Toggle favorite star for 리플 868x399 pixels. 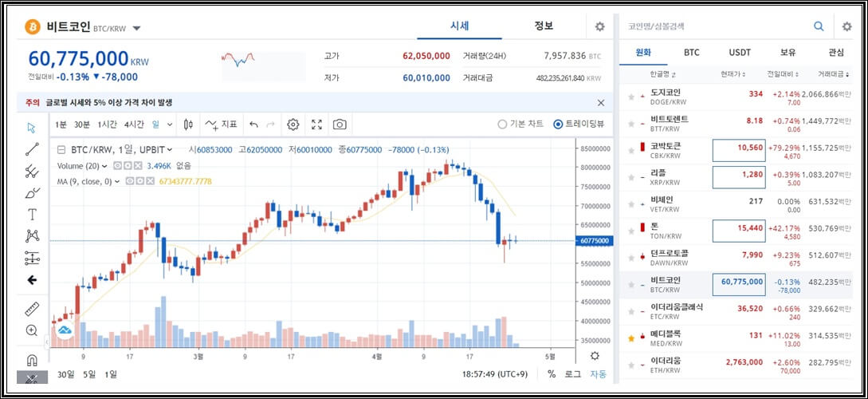tap(630, 177)
